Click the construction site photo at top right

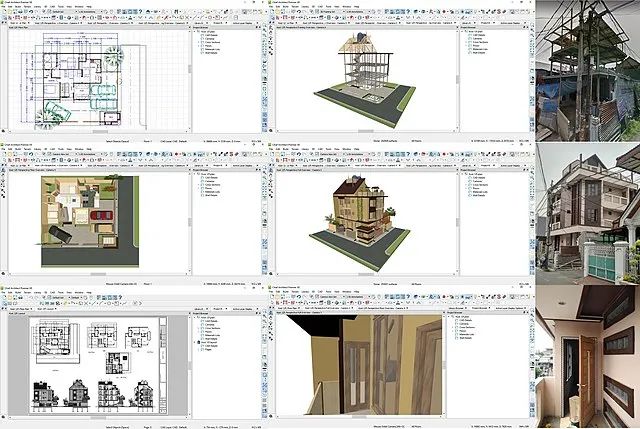(x=587, y=70)
